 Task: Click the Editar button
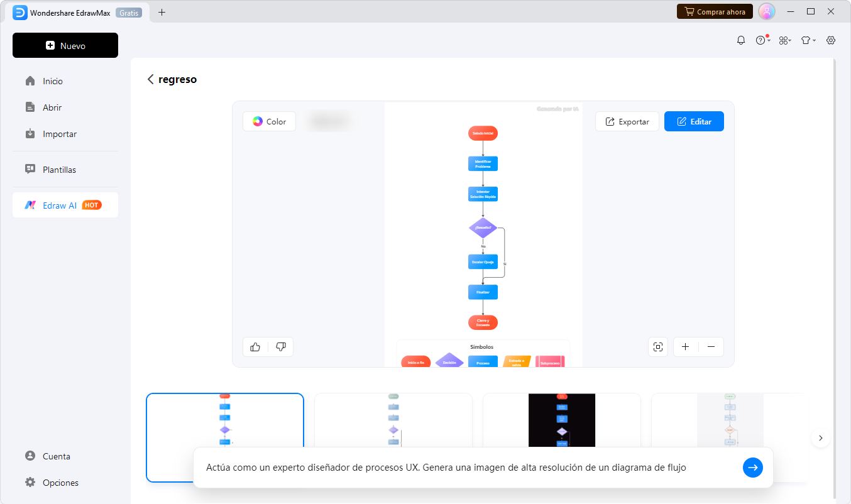(694, 121)
